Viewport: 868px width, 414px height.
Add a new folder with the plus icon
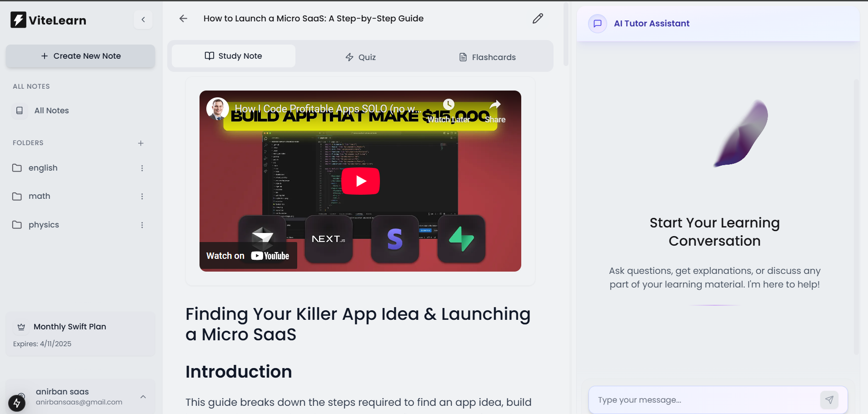click(141, 143)
